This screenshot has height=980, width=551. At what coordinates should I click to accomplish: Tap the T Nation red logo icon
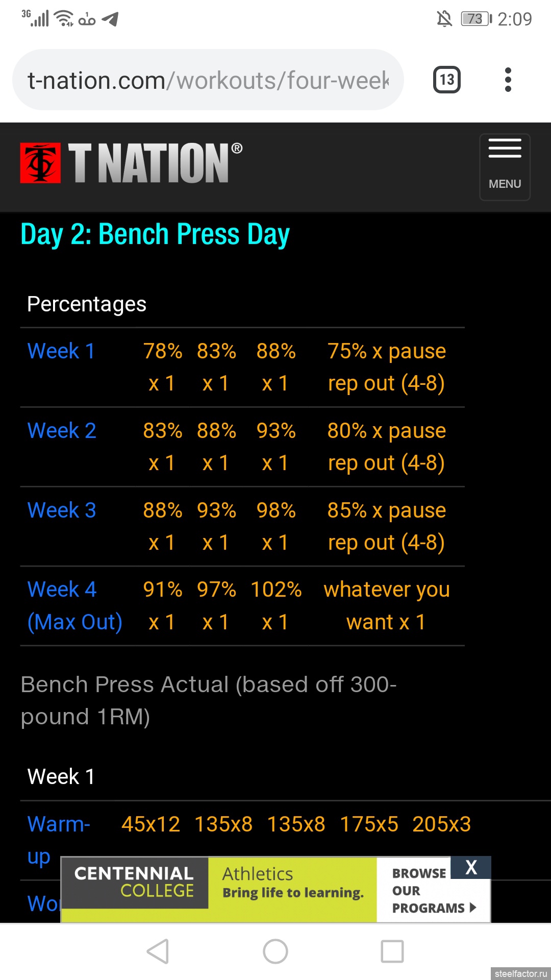click(40, 163)
